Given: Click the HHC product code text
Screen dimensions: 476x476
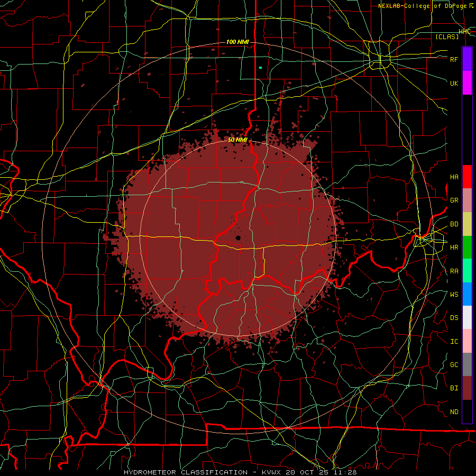Looking at the screenshot, I should tap(464, 32).
